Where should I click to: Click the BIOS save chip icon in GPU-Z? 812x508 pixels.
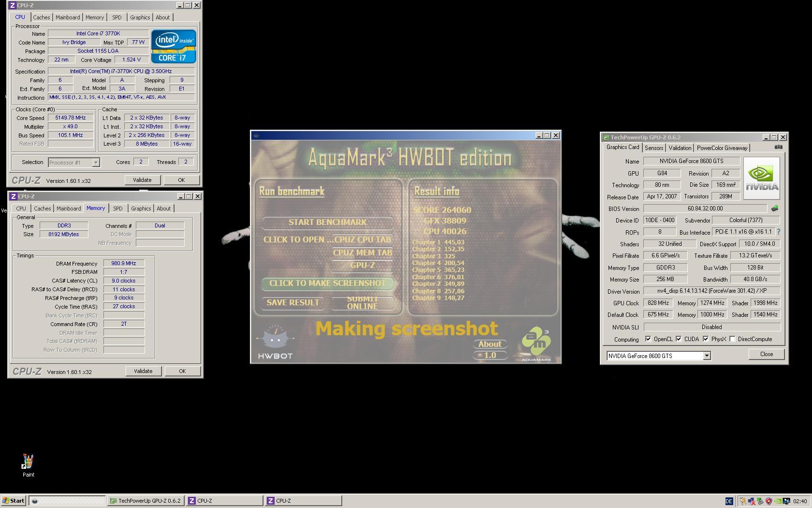[774, 209]
